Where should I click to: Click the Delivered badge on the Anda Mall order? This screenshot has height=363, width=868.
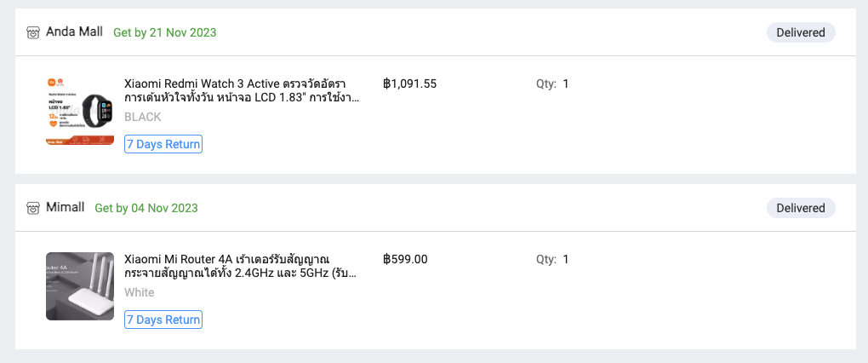(801, 32)
